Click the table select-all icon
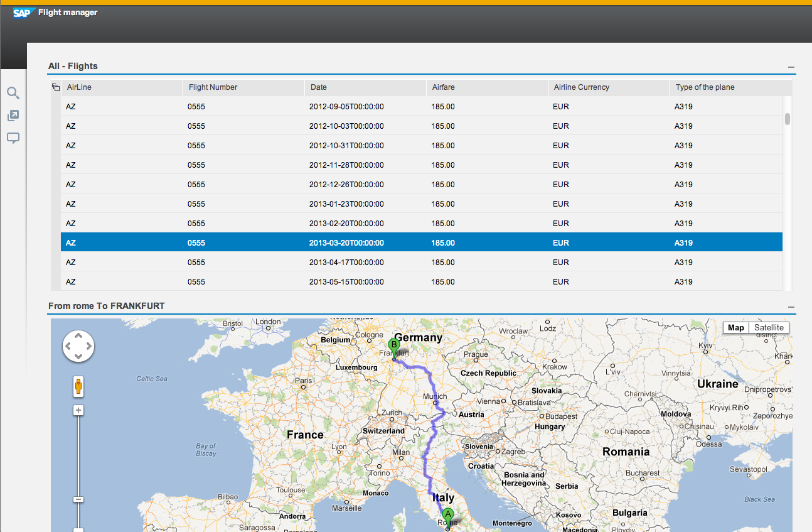Viewport: 812px width, 532px height. coord(56,87)
